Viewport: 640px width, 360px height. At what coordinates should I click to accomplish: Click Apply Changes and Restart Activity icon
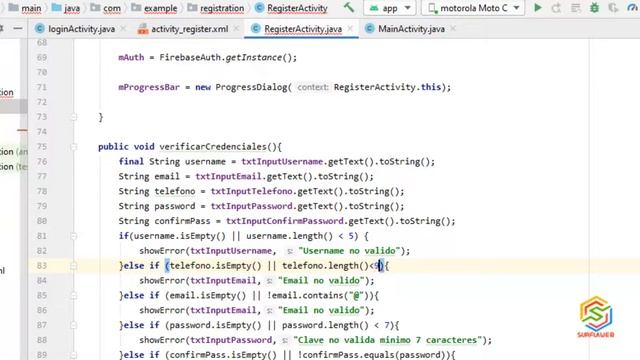point(556,8)
